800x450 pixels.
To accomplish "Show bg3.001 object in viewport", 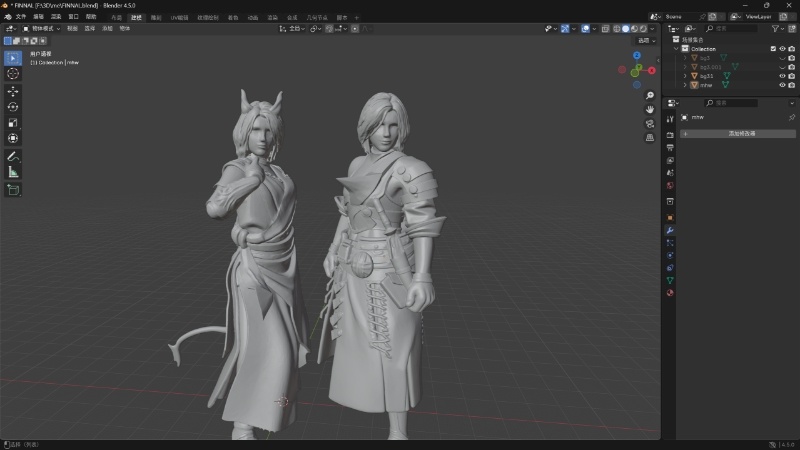I will [x=782, y=67].
